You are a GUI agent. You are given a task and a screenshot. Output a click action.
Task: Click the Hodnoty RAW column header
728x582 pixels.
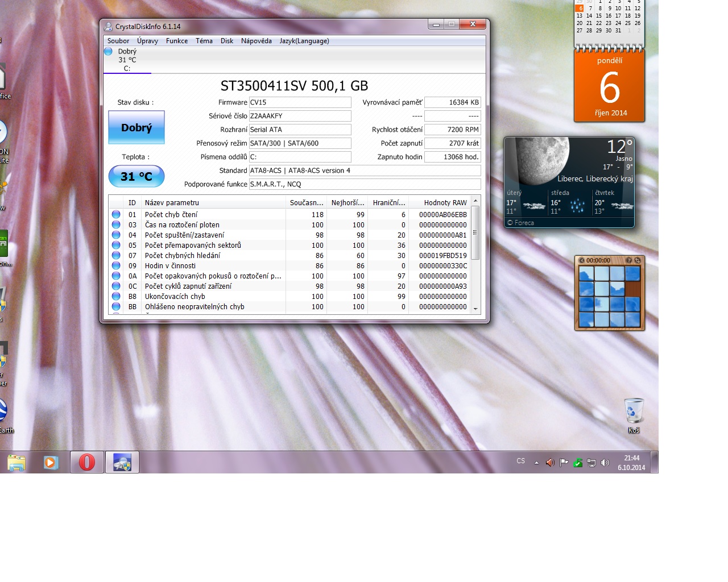440,202
